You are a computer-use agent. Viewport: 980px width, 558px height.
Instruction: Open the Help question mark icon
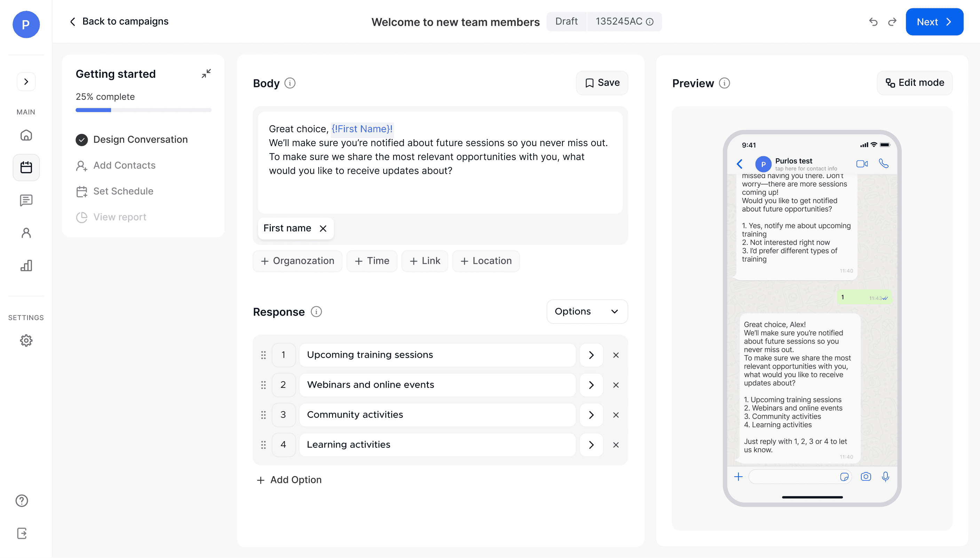[22, 501]
